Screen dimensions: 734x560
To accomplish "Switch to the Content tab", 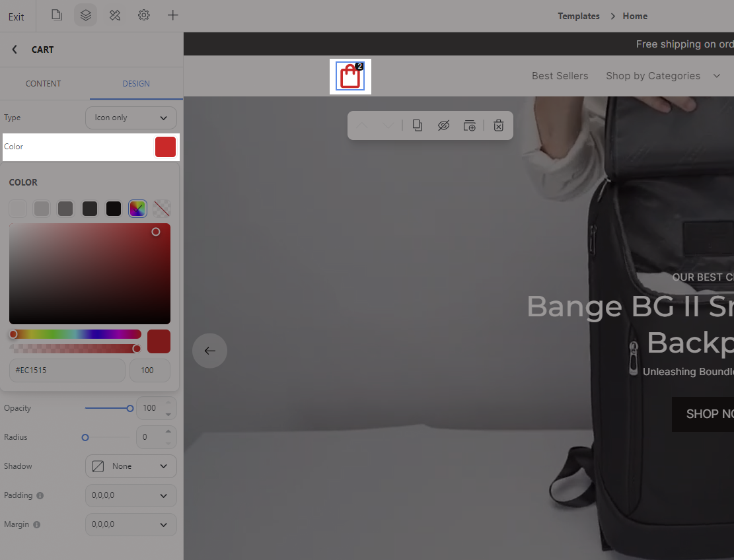I will 44,84.
